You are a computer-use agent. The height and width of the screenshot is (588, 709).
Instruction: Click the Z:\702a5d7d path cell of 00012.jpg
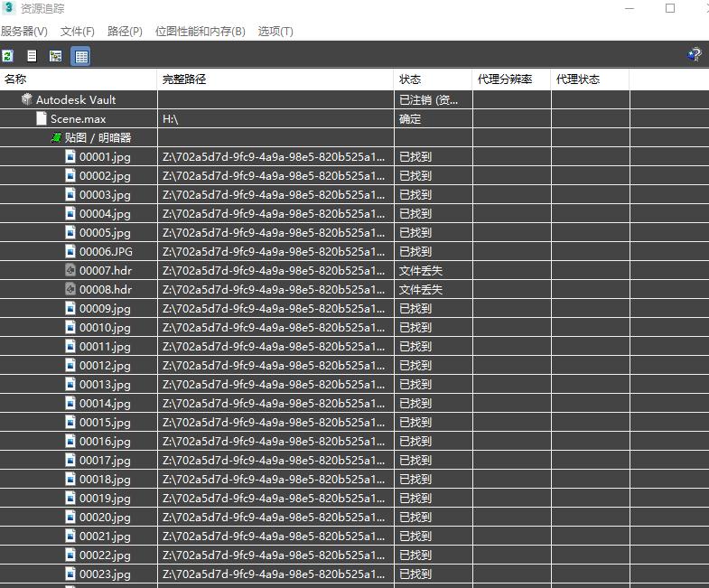pyautogui.click(x=275, y=365)
